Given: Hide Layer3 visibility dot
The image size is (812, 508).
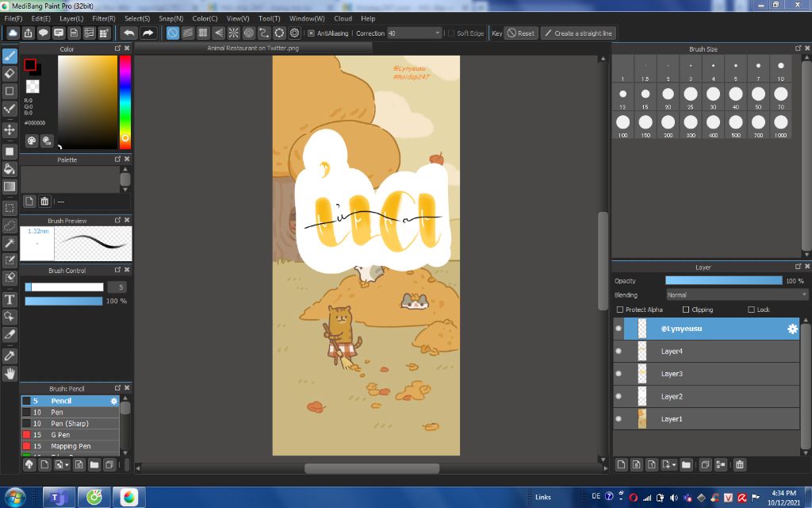Looking at the screenshot, I should 619,374.
